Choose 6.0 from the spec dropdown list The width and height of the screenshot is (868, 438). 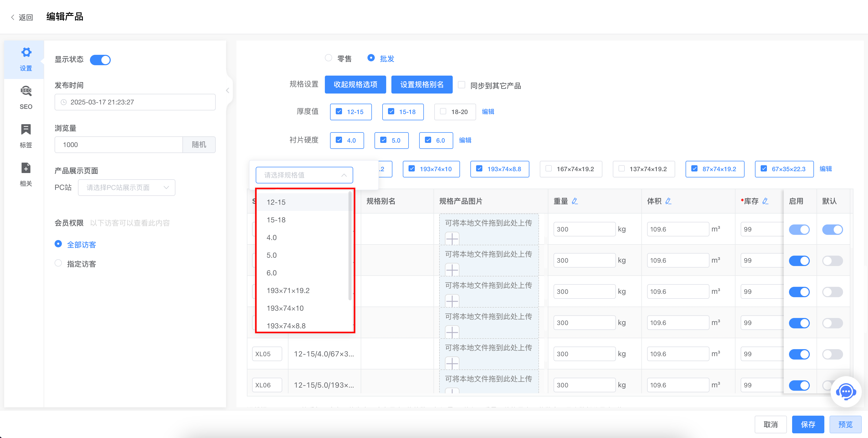[x=303, y=273]
